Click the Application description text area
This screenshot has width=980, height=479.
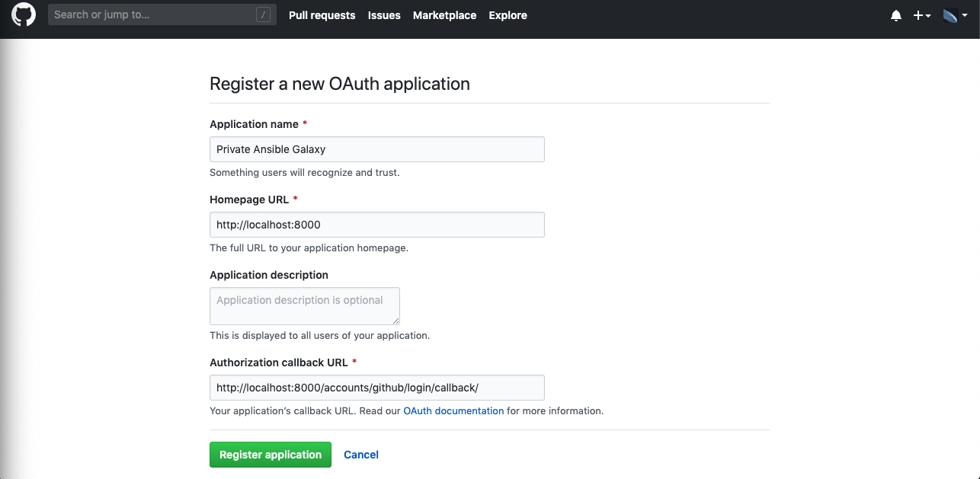[x=305, y=306]
